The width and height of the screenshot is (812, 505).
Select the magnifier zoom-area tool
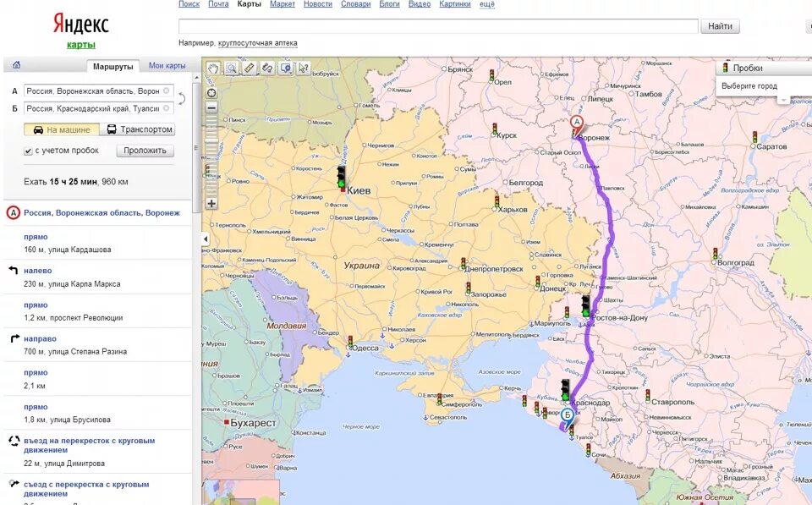point(232,68)
